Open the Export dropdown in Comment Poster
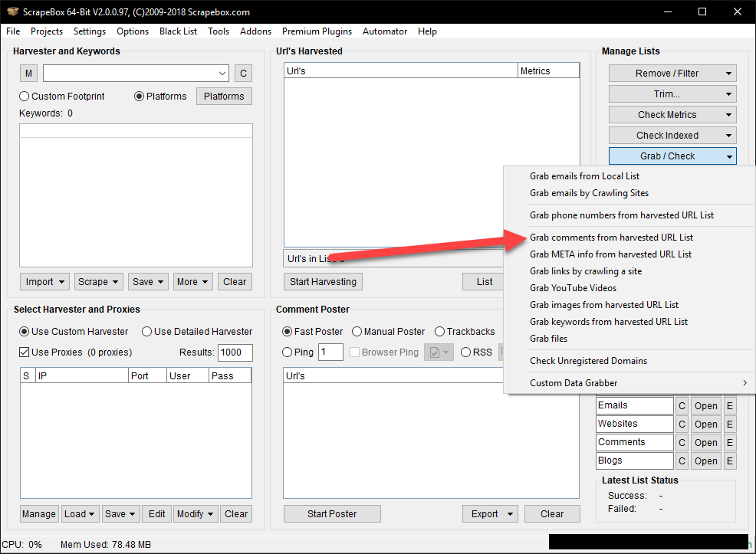 click(x=491, y=514)
